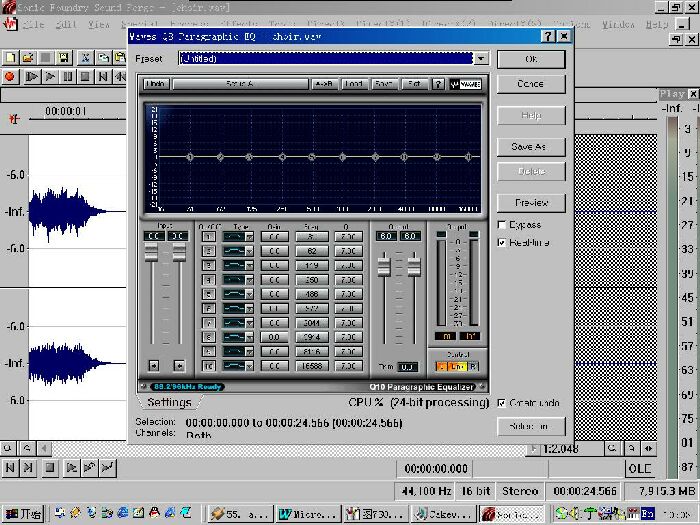Click the Play All transport button
Screen dimensions: 700x525
(x=32, y=76)
